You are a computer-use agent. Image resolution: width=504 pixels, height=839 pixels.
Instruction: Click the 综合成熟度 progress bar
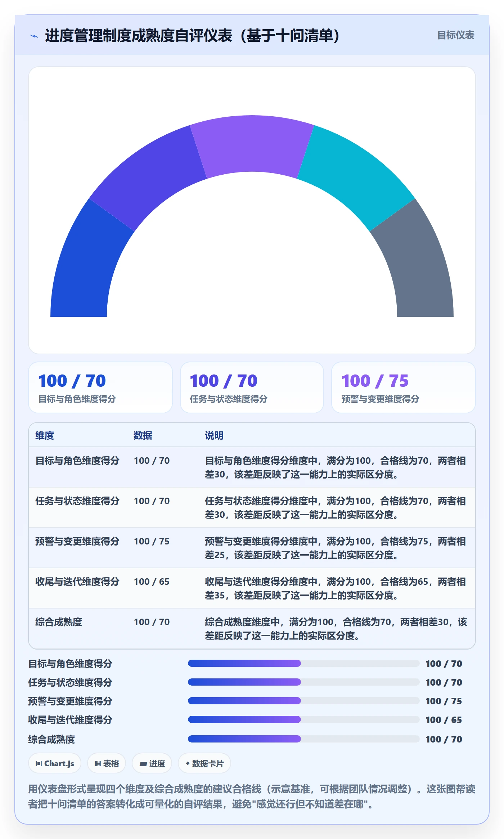tap(303, 739)
